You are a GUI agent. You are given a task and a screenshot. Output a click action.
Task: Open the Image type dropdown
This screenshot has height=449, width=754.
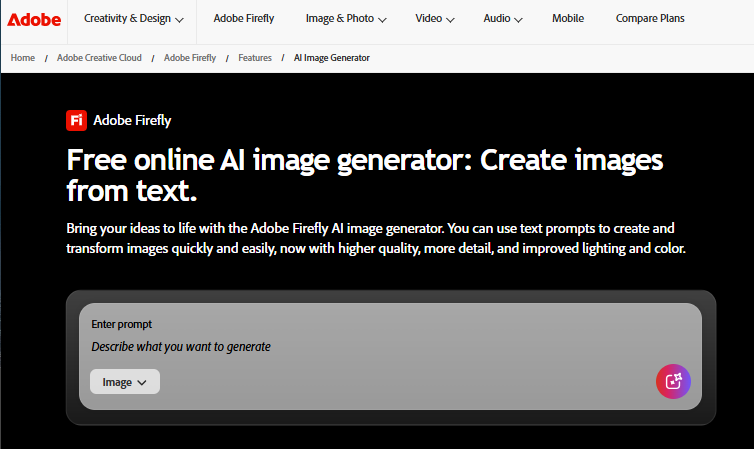(125, 382)
